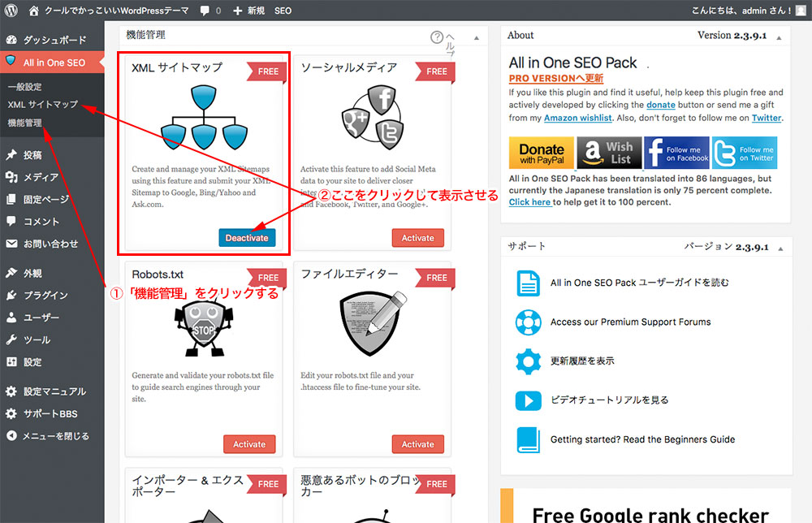Screen dimensions: 812x523
Task: Click the Premium Support lifebuoy icon
Action: [x=529, y=322]
